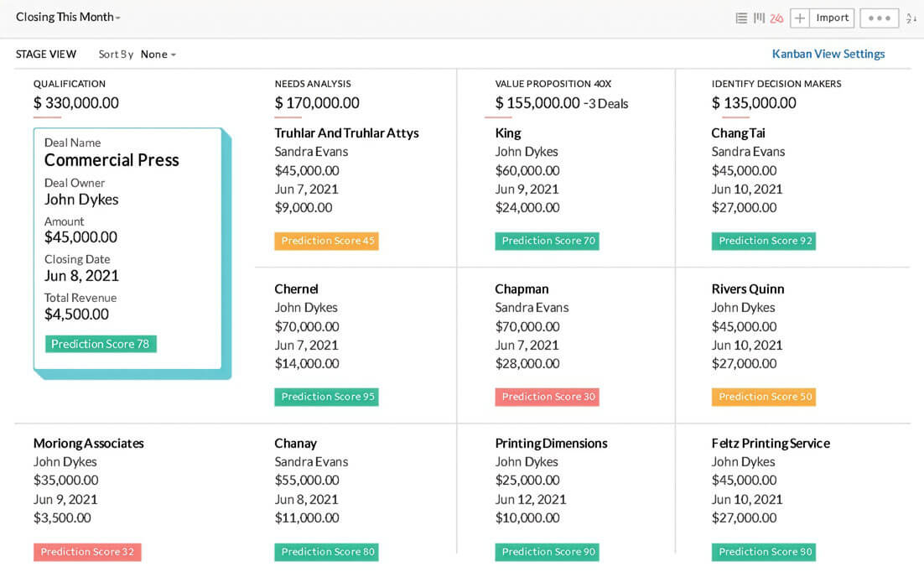Switch to Kanban view icon
The image size is (924, 577).
tap(759, 18)
